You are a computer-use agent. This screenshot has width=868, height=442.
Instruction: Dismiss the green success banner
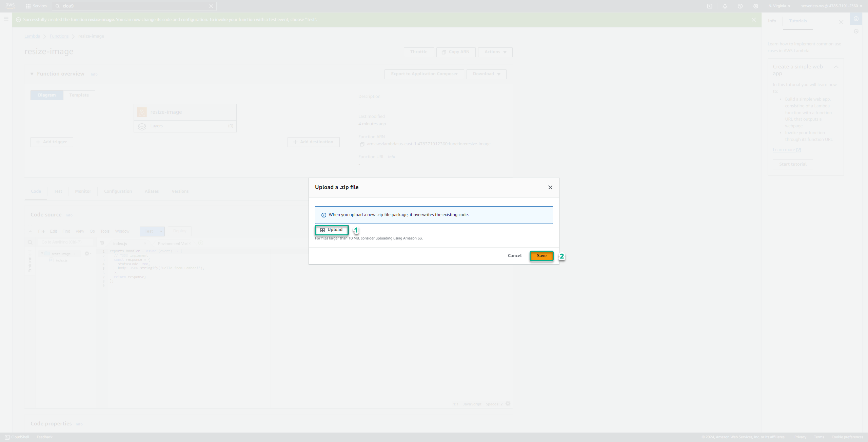[x=754, y=20]
